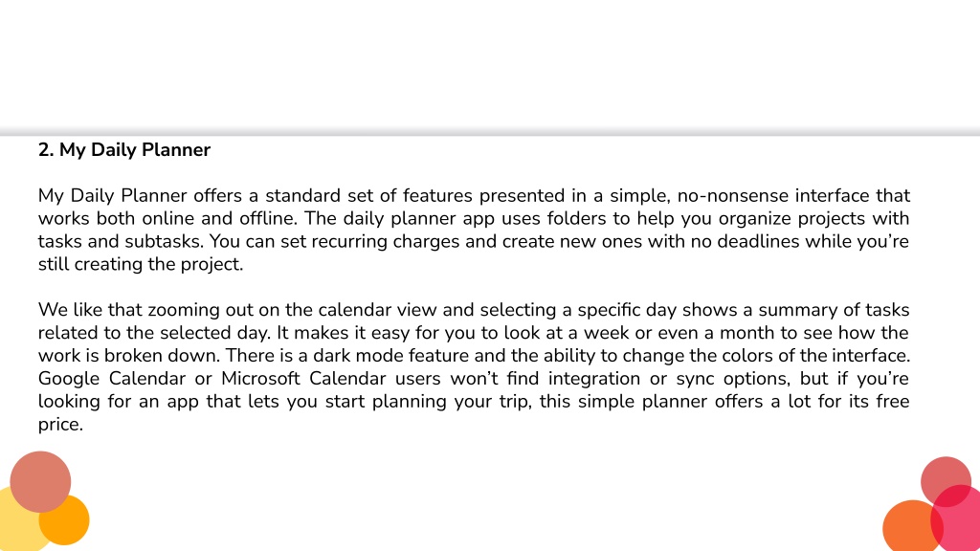Click the text "Microsoft Calendar"
This screenshot has height=551, width=980.
tap(303, 379)
